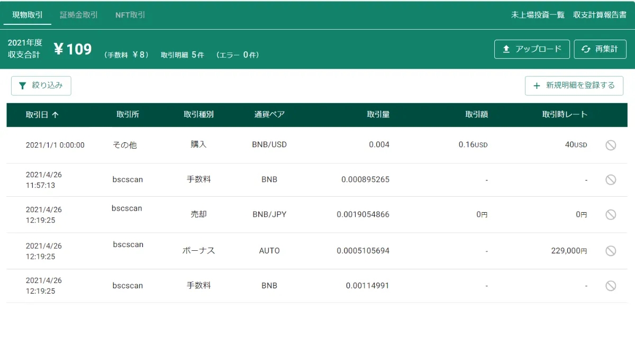This screenshot has width=635, height=364.
Task: Click the quantity 0.0005105694
Action: (363, 250)
